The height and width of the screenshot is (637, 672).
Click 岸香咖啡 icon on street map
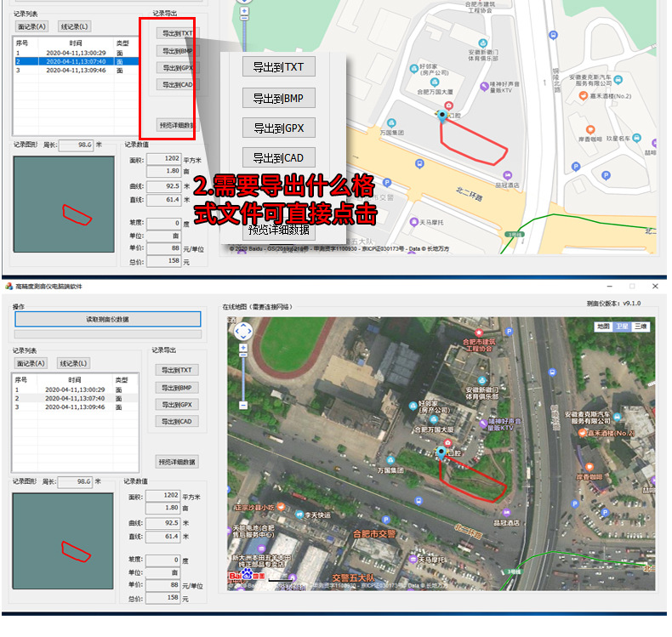pyautogui.click(x=590, y=130)
